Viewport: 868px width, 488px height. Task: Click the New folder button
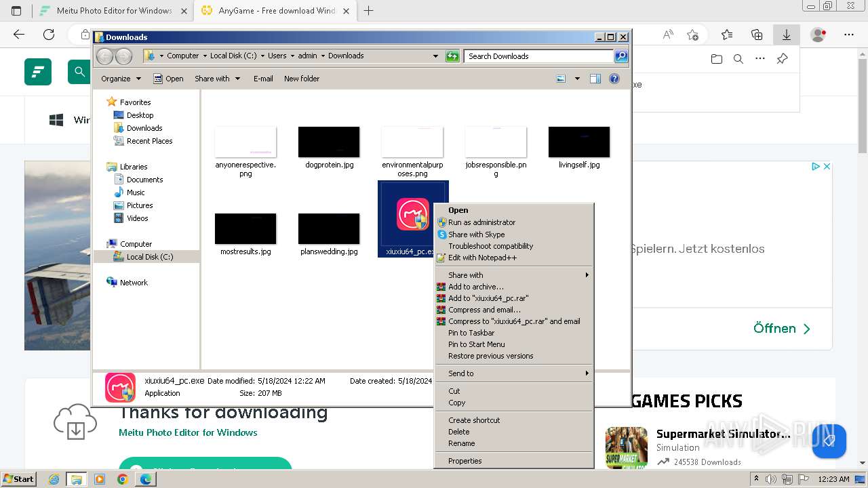click(302, 79)
